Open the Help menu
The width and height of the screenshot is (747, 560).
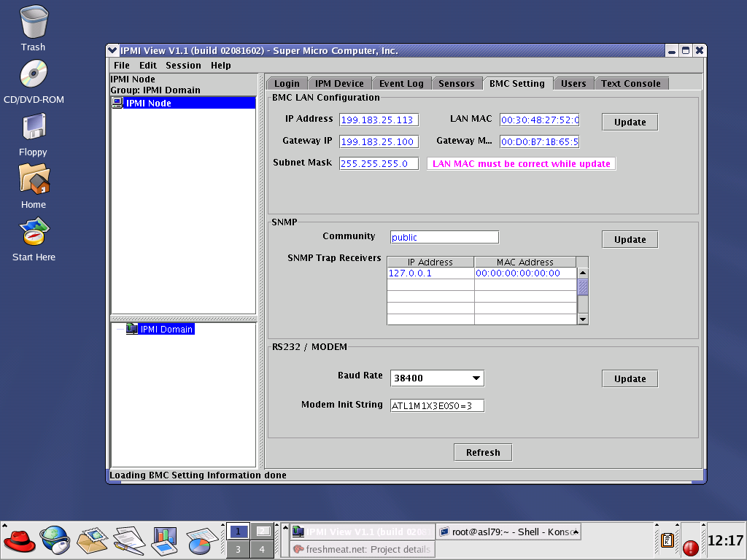tap(220, 65)
